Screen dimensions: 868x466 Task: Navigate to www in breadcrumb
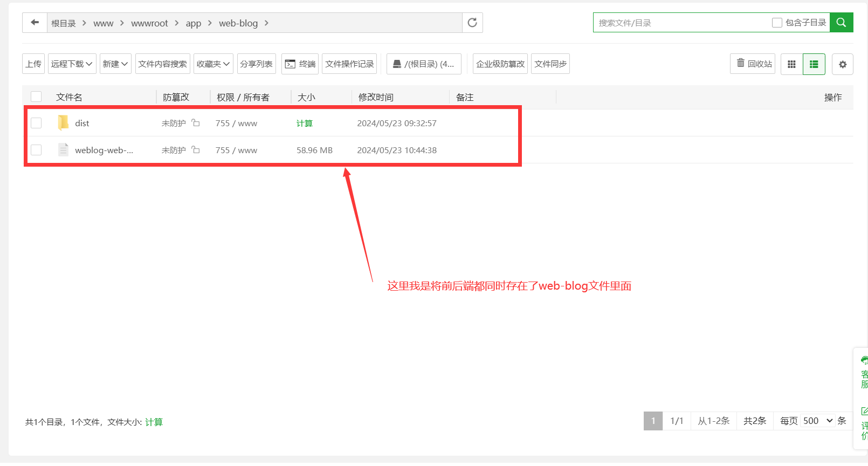tap(103, 23)
